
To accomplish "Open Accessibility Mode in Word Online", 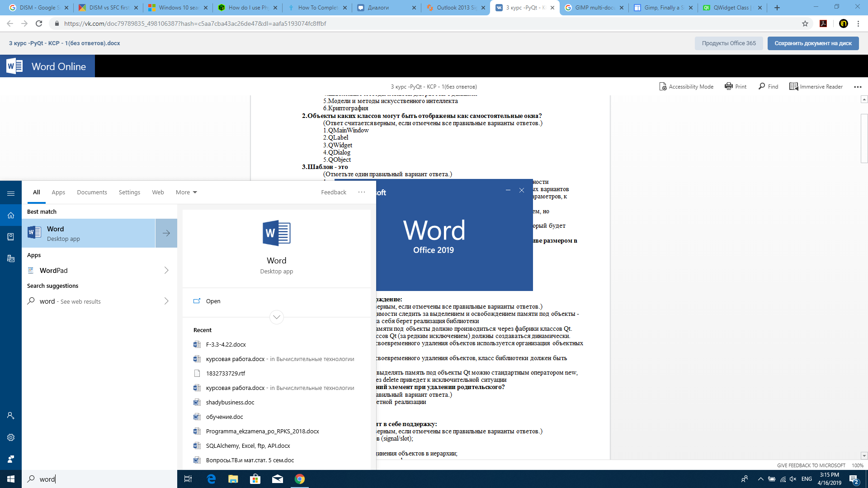I will click(x=686, y=86).
